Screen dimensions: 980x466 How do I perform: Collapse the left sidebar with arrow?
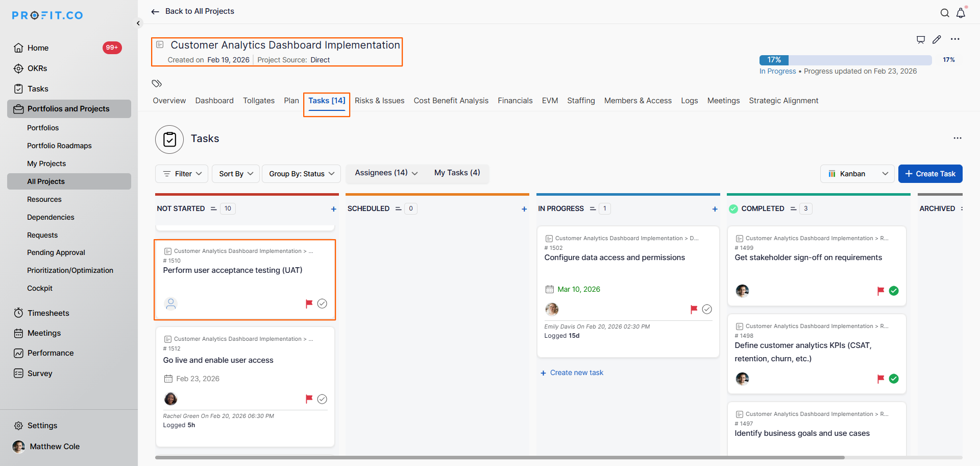tap(138, 23)
